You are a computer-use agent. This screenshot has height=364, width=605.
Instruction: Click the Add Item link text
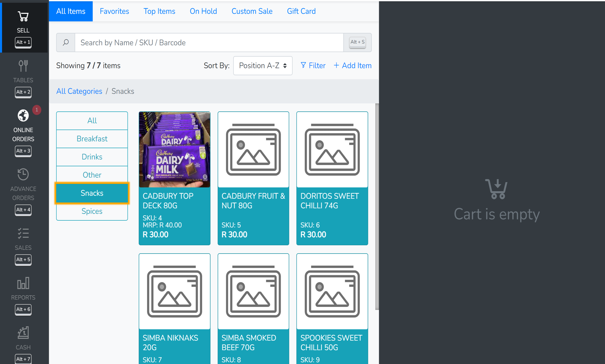[356, 66]
